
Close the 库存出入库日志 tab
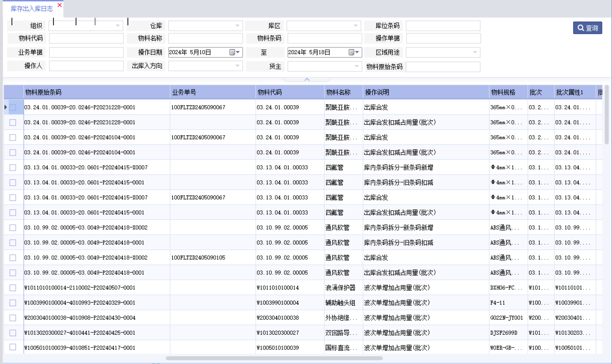pyautogui.click(x=59, y=5)
